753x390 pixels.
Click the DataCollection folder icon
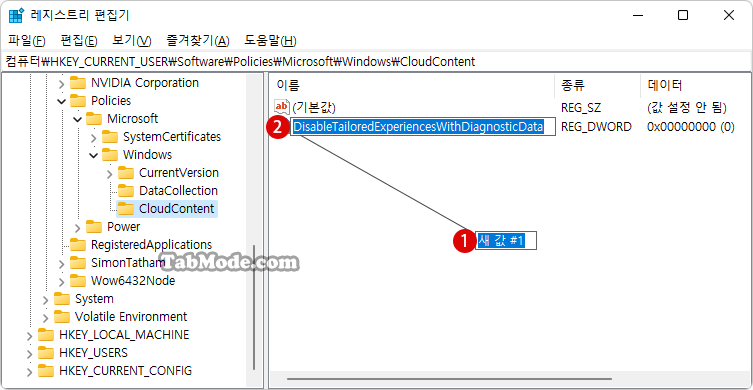[x=126, y=191]
